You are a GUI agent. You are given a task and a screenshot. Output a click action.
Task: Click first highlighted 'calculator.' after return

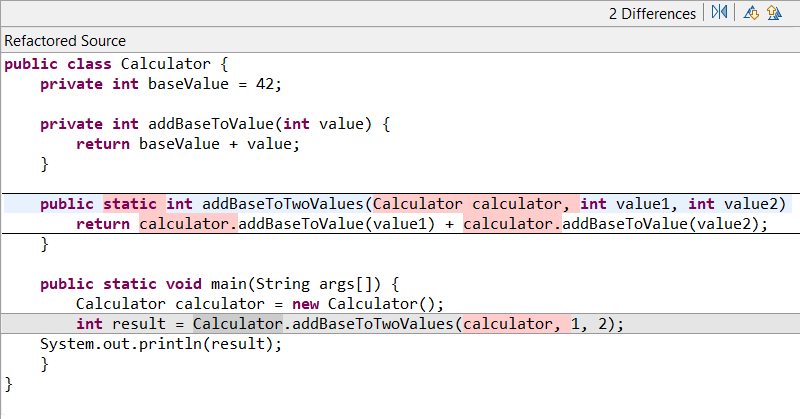click(x=188, y=224)
